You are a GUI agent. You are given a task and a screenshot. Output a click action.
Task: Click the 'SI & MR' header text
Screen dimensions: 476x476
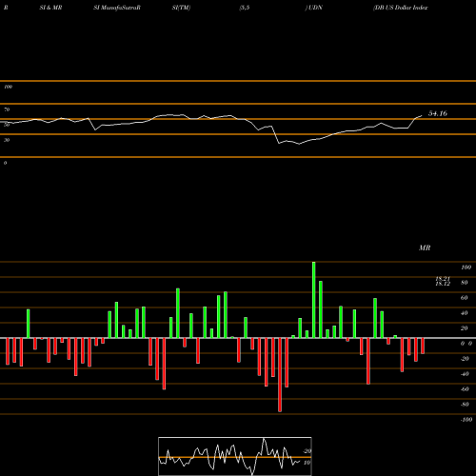coord(50,8)
